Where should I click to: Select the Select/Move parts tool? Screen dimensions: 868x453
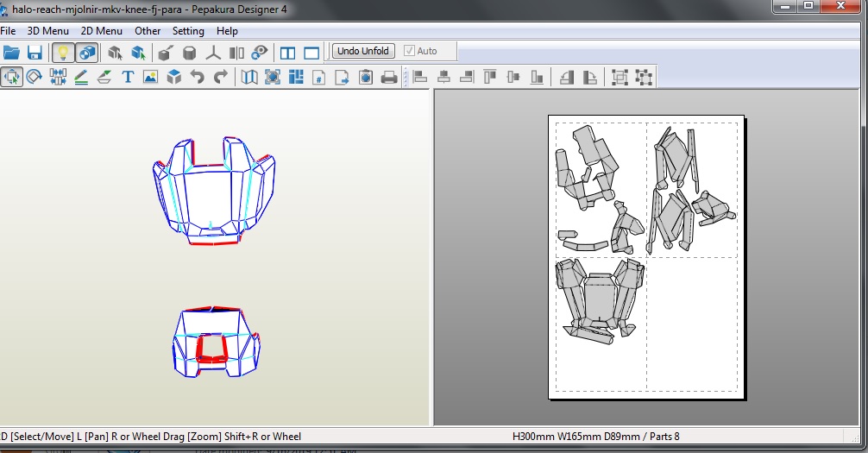point(11,77)
